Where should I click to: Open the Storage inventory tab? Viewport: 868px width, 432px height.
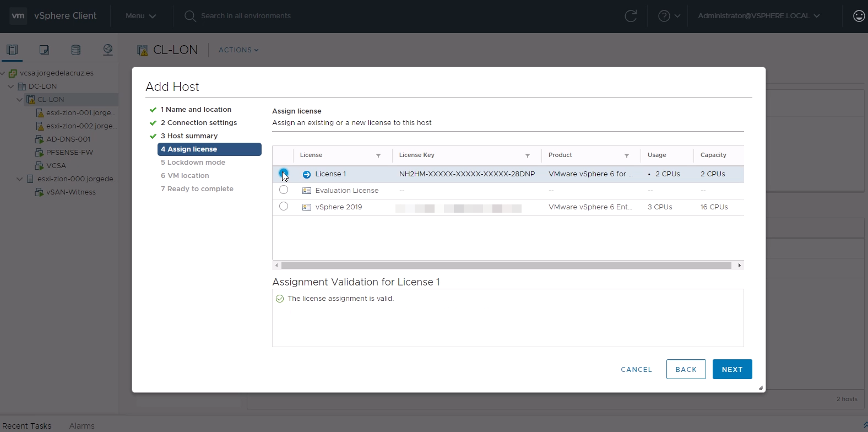pos(76,50)
